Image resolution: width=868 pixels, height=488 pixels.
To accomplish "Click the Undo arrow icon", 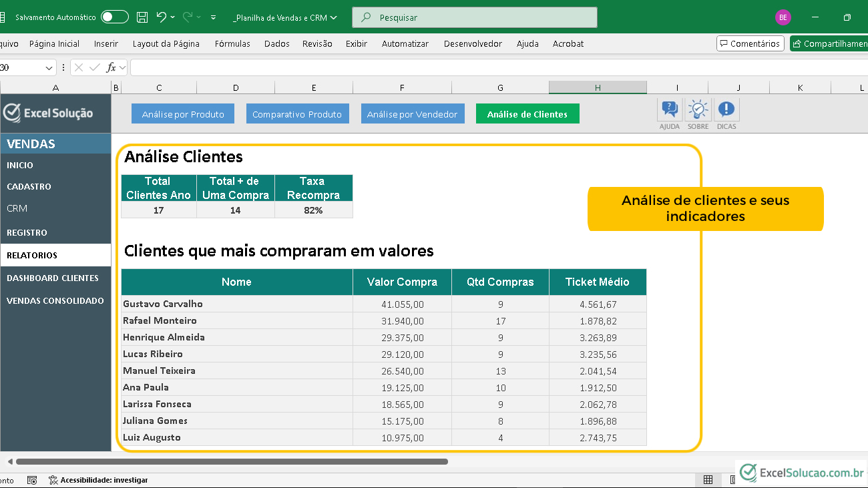I will click(x=161, y=17).
